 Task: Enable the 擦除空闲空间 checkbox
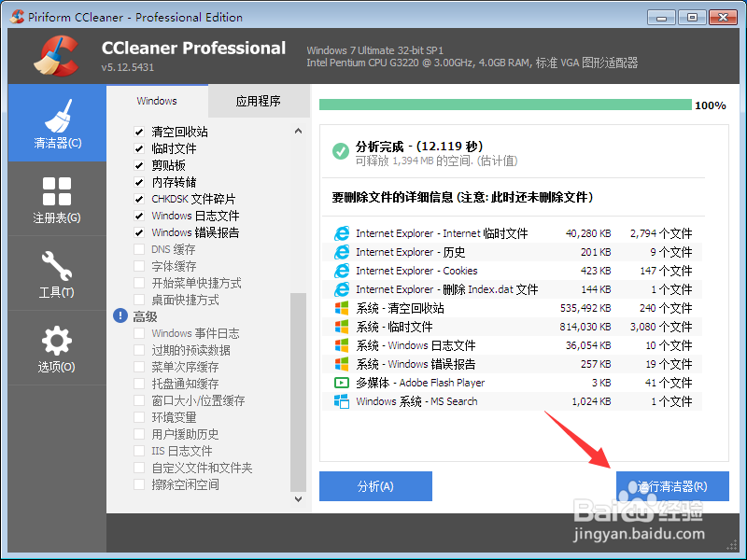pos(139,484)
